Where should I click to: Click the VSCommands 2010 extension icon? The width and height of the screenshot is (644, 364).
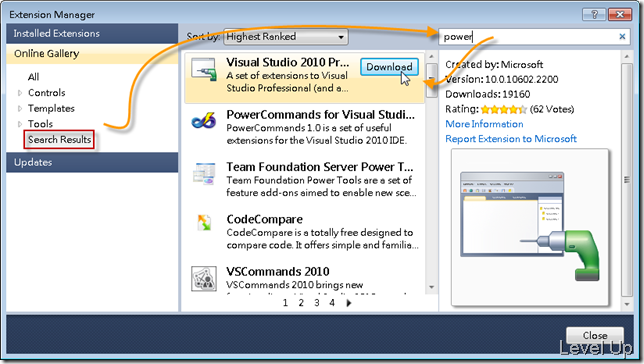click(204, 279)
